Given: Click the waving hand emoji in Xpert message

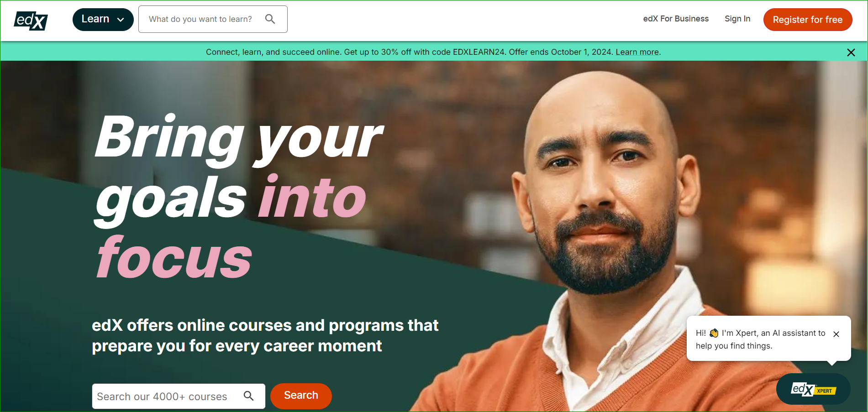Looking at the screenshot, I should [x=714, y=333].
